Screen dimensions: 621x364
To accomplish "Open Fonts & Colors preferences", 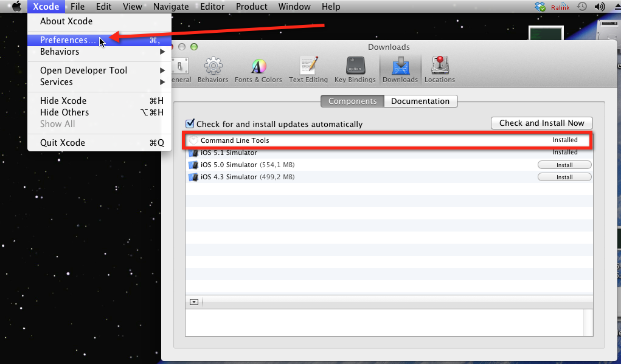I will tap(258, 70).
